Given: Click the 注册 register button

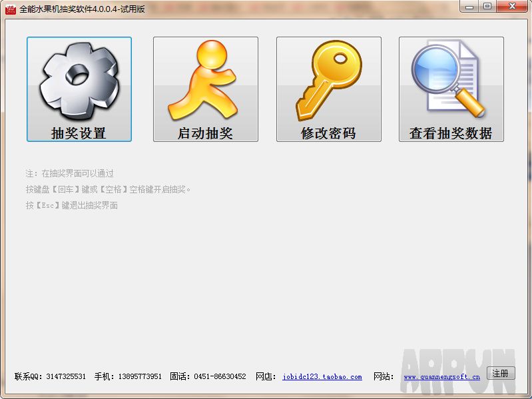Looking at the screenshot, I should pyautogui.click(x=501, y=373).
